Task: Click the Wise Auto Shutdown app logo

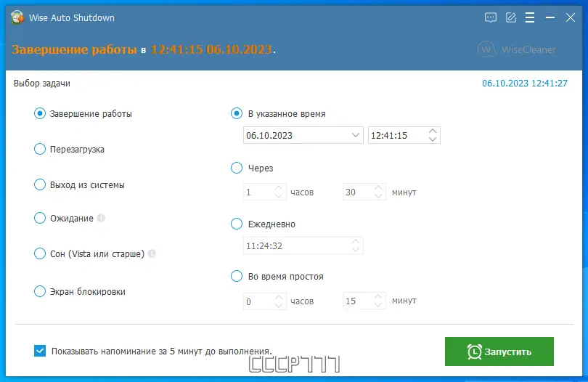Action: pyautogui.click(x=17, y=17)
